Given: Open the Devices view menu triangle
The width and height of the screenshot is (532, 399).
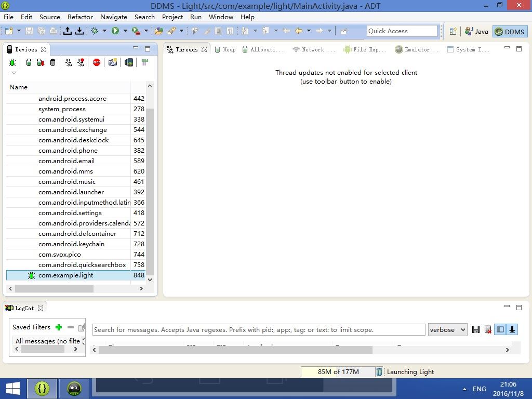Looking at the screenshot, I should pos(14,73).
